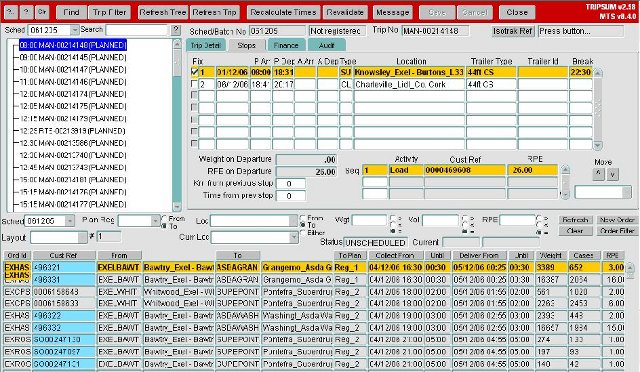Viewport: 640px width, 372px height.
Task: Select the Plan Reg 'To' radio button
Action: tap(164, 225)
